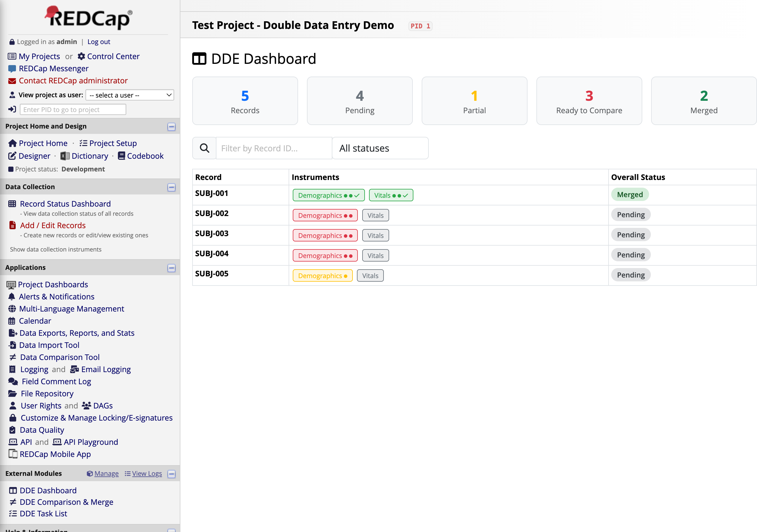757x532 pixels.
Task: Click the Add / Edit Records file icon
Action: [x=12, y=225]
